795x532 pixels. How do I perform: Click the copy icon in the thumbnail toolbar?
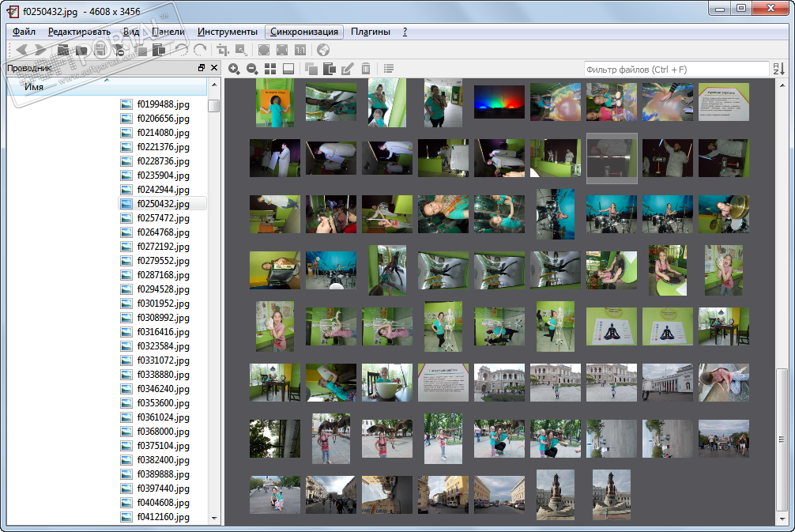311,69
